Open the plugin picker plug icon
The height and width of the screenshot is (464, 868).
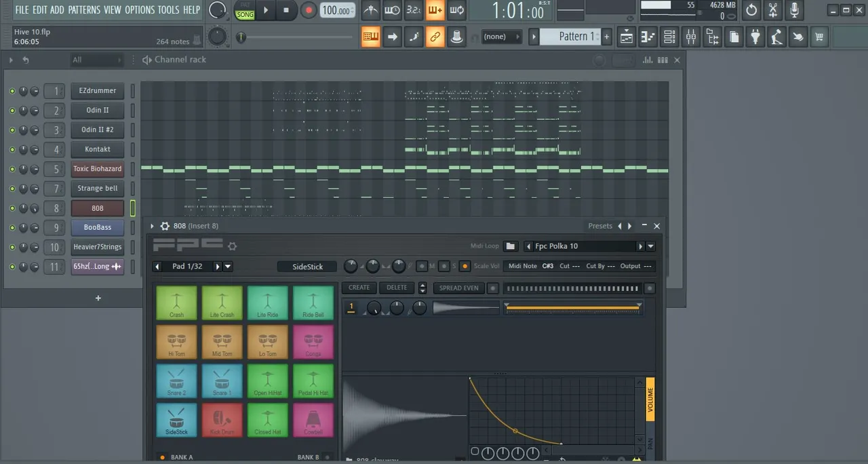[755, 37]
